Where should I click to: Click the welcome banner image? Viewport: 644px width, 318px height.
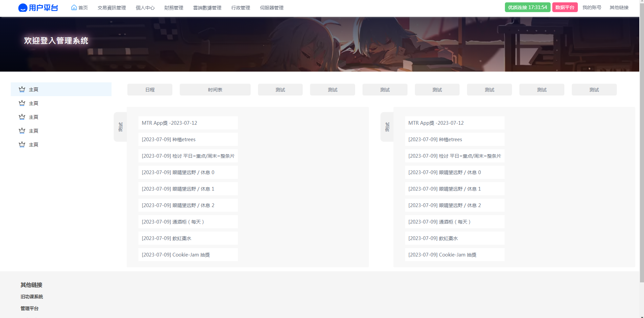click(319, 44)
